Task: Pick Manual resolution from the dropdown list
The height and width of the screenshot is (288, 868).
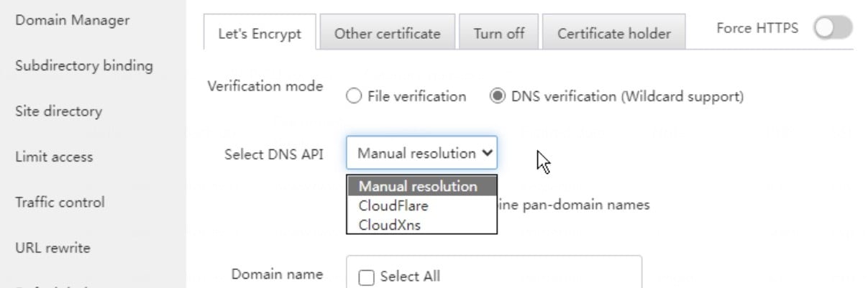Action: point(418,186)
